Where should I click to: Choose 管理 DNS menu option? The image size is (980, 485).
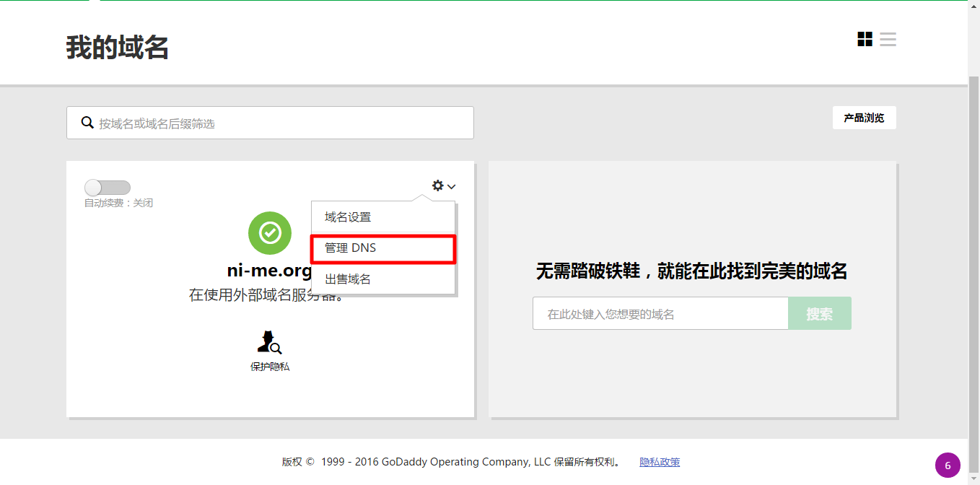(350, 248)
